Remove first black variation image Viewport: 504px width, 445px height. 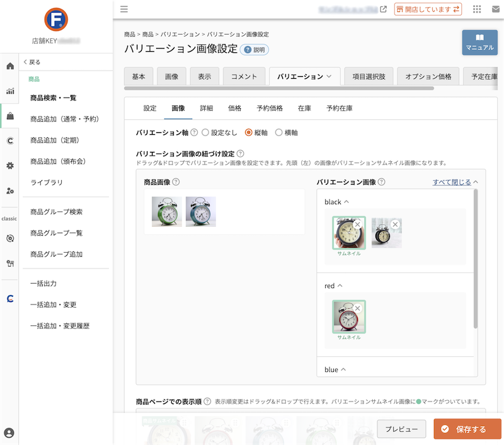tap(357, 224)
